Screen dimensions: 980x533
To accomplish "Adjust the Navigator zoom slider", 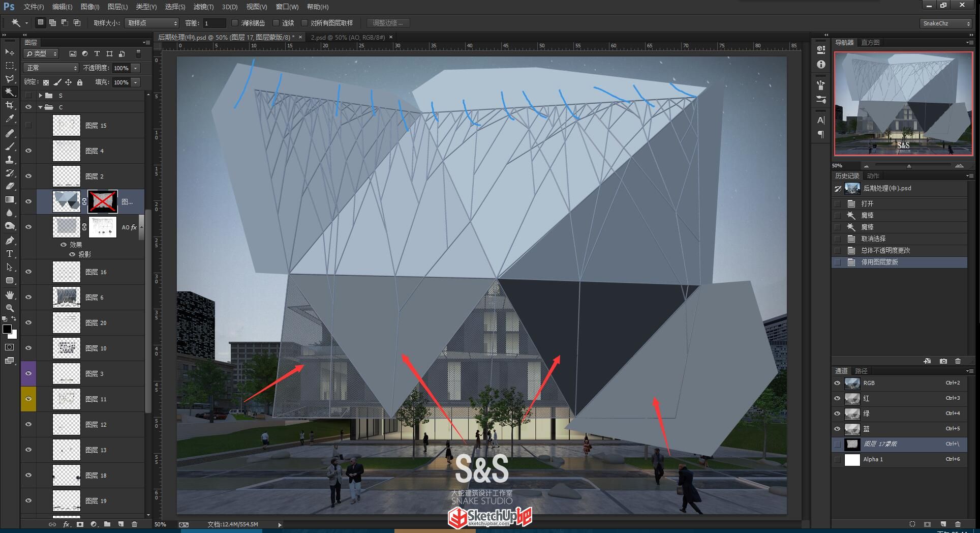I will [x=909, y=166].
